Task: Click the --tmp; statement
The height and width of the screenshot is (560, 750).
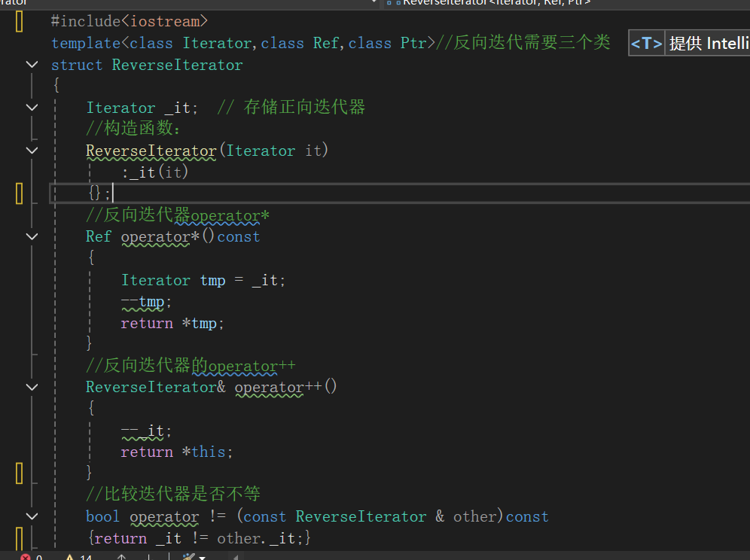Action: click(146, 302)
